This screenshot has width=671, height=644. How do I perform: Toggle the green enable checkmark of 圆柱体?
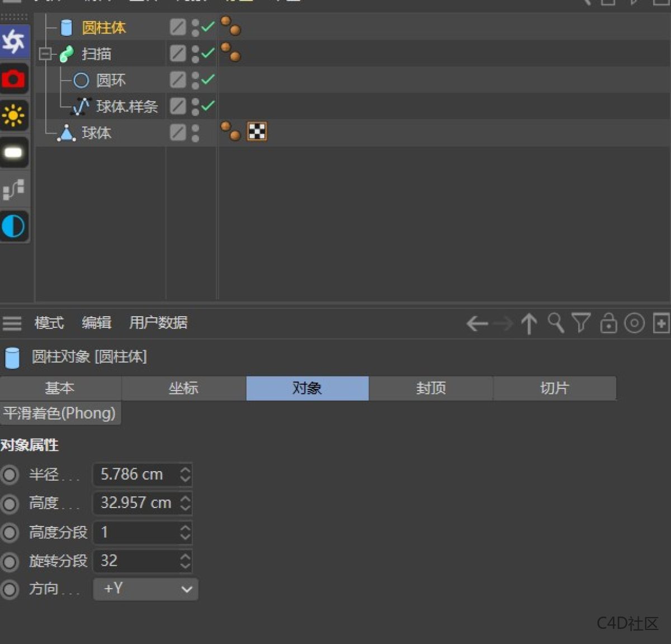[x=208, y=27]
